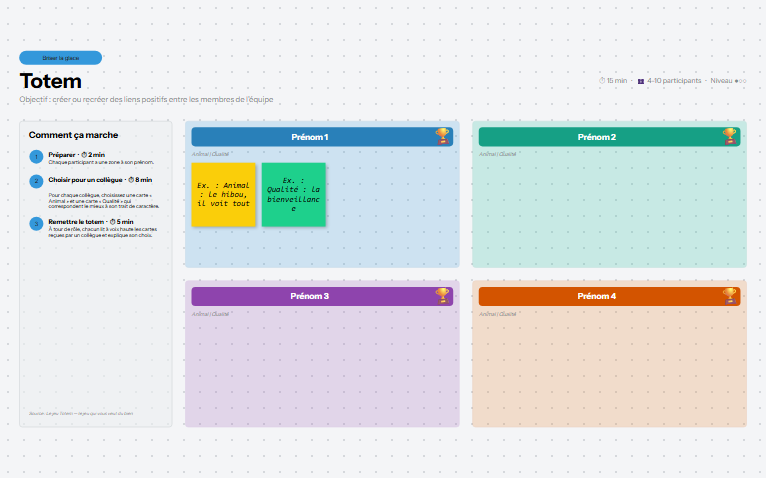Select the green Qualité bienveillance sticky note

click(x=294, y=195)
